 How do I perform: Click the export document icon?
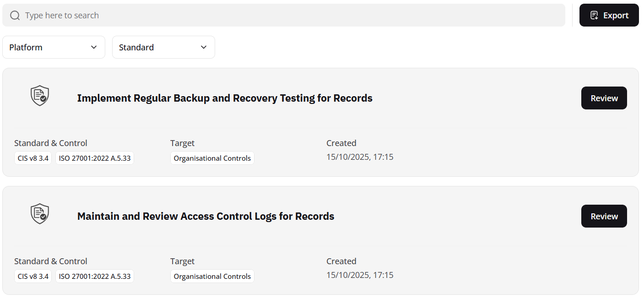[594, 16]
